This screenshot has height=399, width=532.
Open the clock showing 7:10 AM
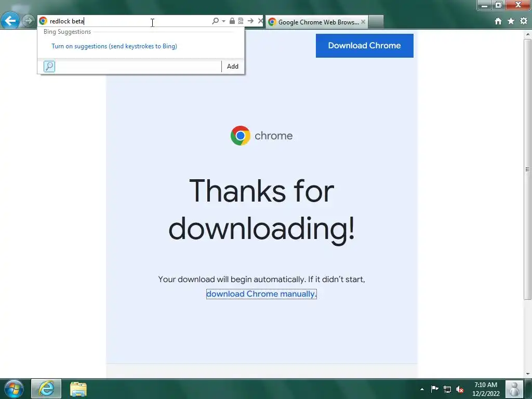pos(486,389)
